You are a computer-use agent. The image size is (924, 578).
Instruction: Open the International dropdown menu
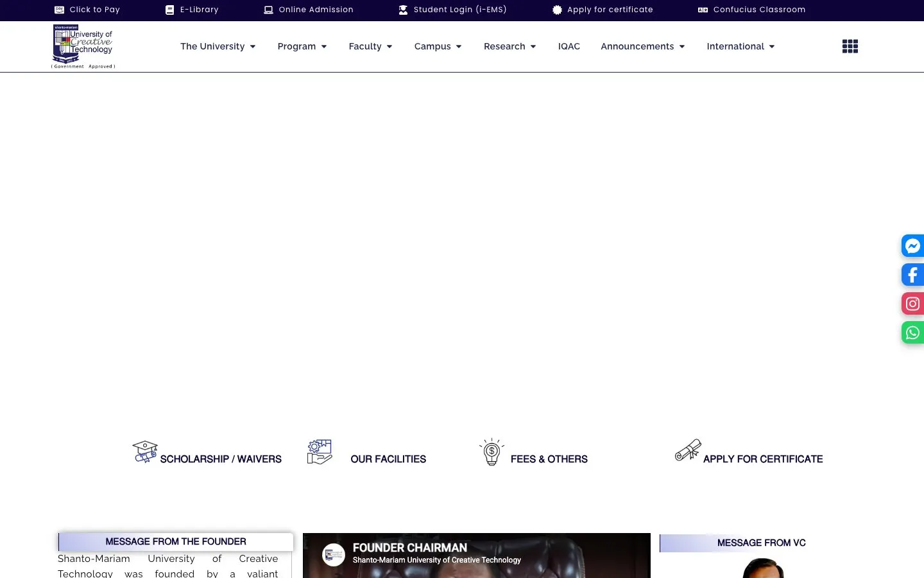click(741, 46)
